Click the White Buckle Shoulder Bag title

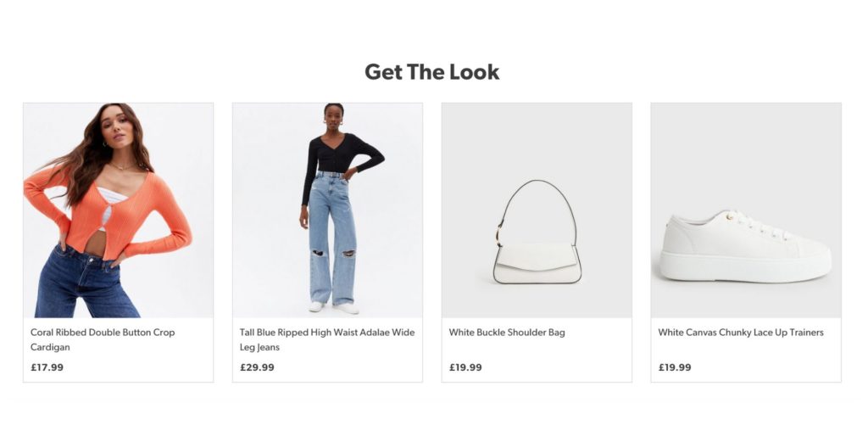click(507, 332)
